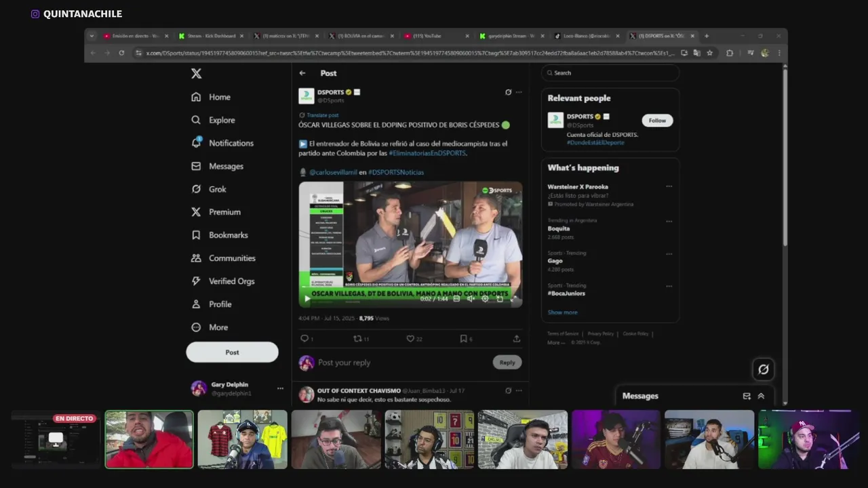Image resolution: width=868 pixels, height=488 pixels.
Task: Click the X Search field
Action: pyautogui.click(x=610, y=73)
